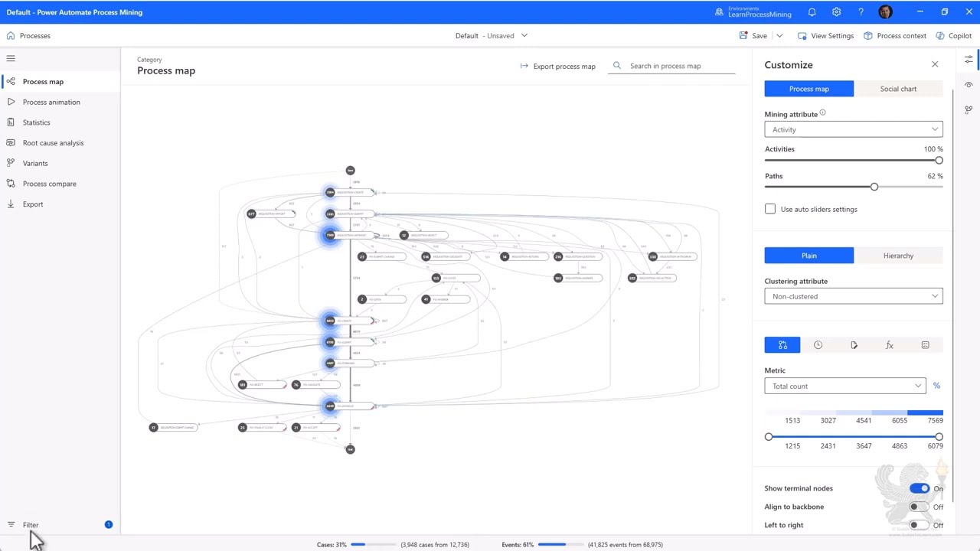Expand the Save options chevron
Image resolution: width=980 pixels, height=551 pixels.
[x=779, y=36]
